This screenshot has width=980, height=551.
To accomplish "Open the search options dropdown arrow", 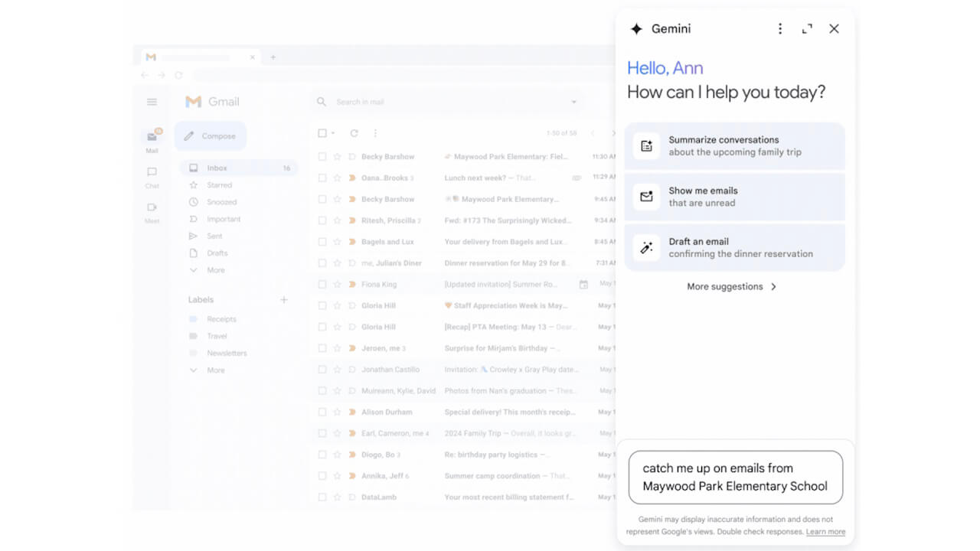I will click(573, 101).
